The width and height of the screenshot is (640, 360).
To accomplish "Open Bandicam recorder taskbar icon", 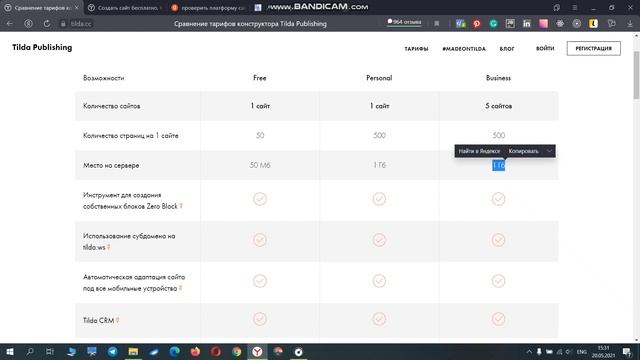I will coord(298,351).
